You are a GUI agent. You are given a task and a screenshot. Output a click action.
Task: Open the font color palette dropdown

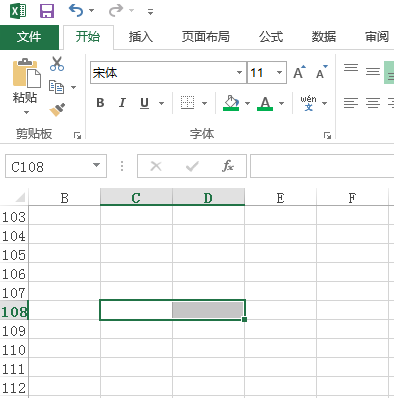tap(282, 103)
